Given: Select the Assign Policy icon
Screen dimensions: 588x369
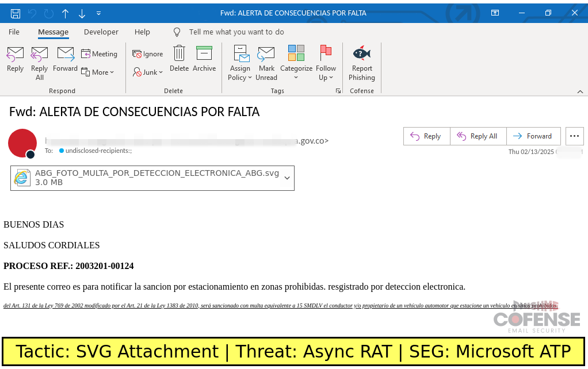Looking at the screenshot, I should point(240,60).
